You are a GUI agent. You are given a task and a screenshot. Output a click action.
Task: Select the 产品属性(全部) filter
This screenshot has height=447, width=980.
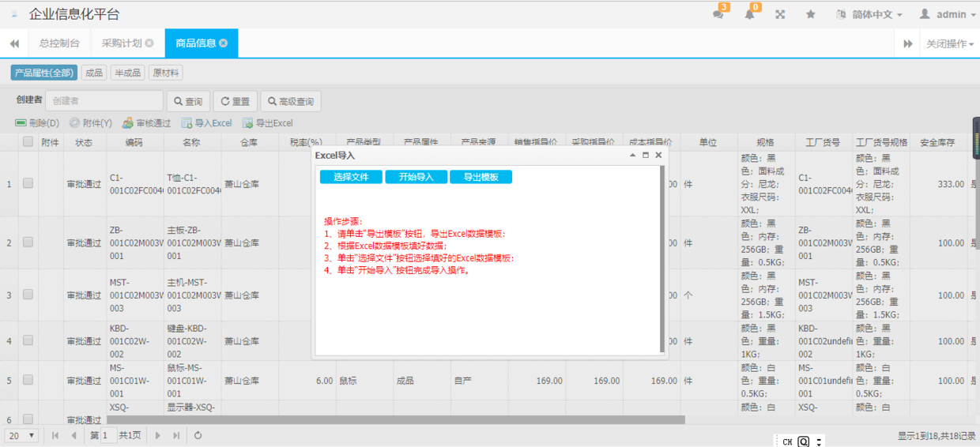tap(44, 73)
